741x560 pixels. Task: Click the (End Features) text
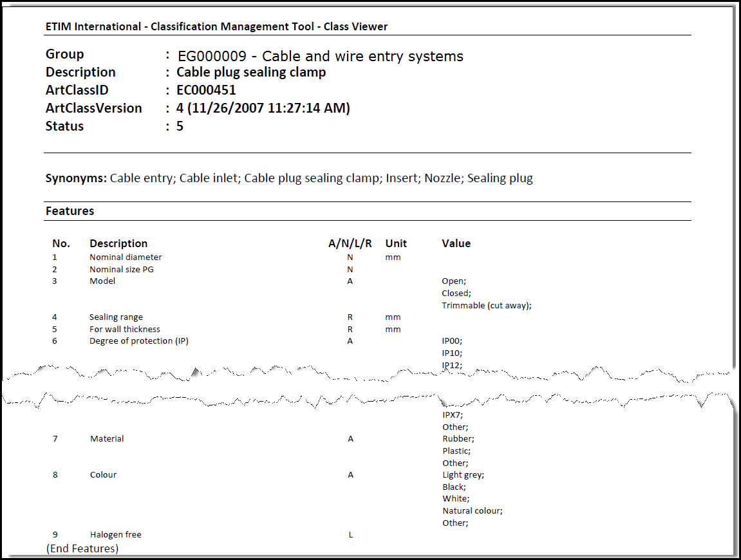point(82,548)
